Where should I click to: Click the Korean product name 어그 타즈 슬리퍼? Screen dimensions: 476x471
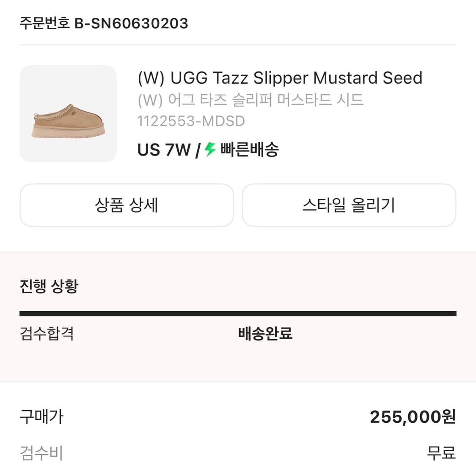[250, 100]
